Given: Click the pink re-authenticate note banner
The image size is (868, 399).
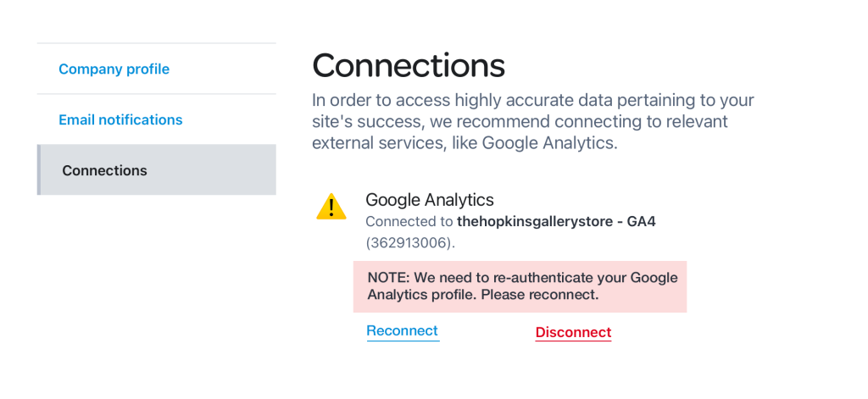Looking at the screenshot, I should 520,286.
